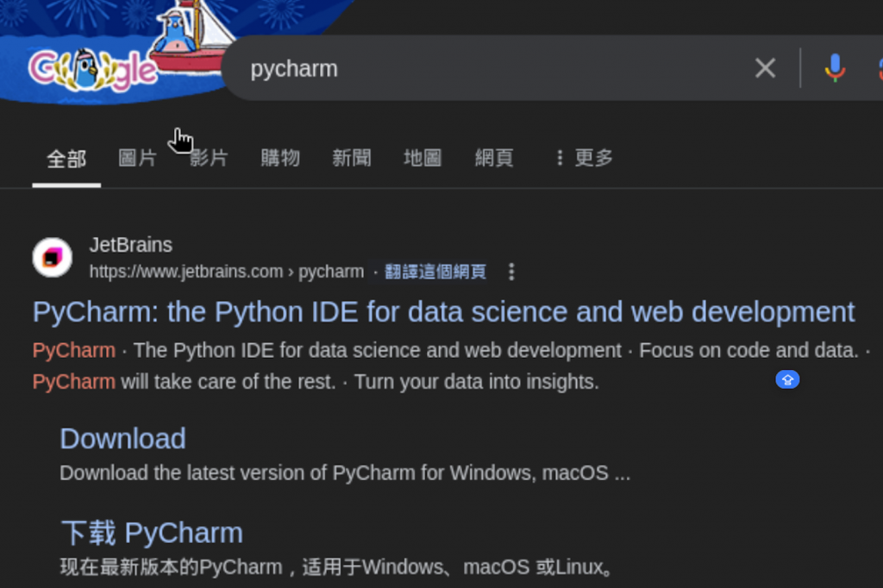Open the PyCharm Python IDE result title
The width and height of the screenshot is (883, 588).
coord(444,312)
